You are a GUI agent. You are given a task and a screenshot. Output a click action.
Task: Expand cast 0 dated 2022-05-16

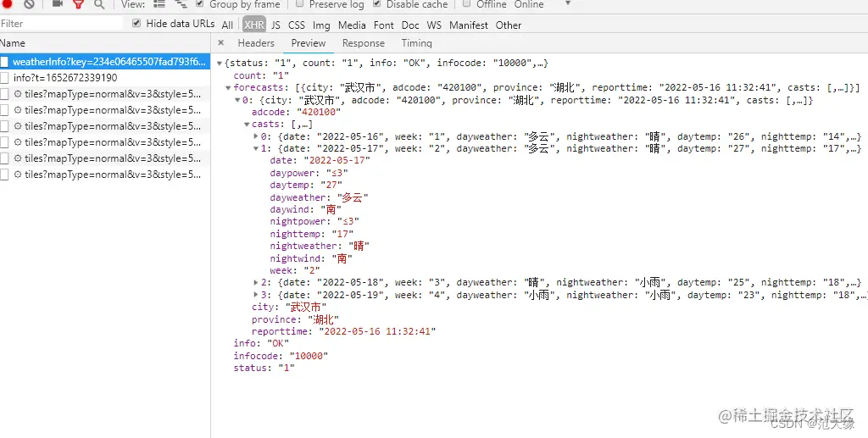click(256, 136)
